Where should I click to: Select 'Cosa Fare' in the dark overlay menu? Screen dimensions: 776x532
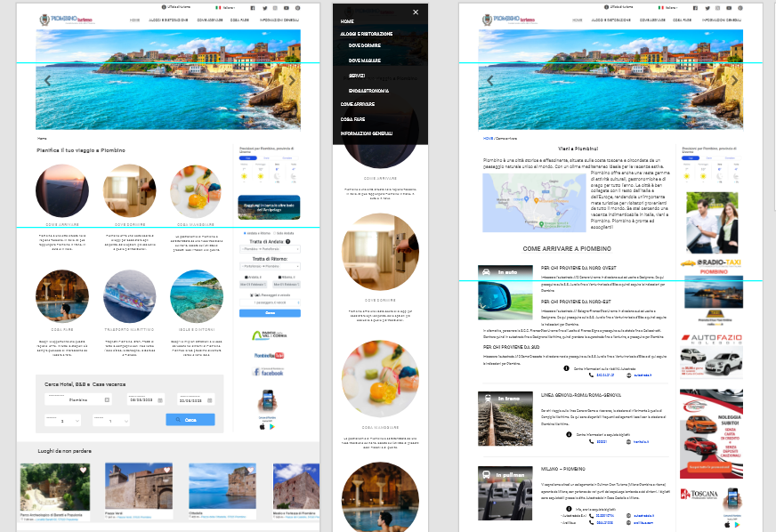coord(352,118)
